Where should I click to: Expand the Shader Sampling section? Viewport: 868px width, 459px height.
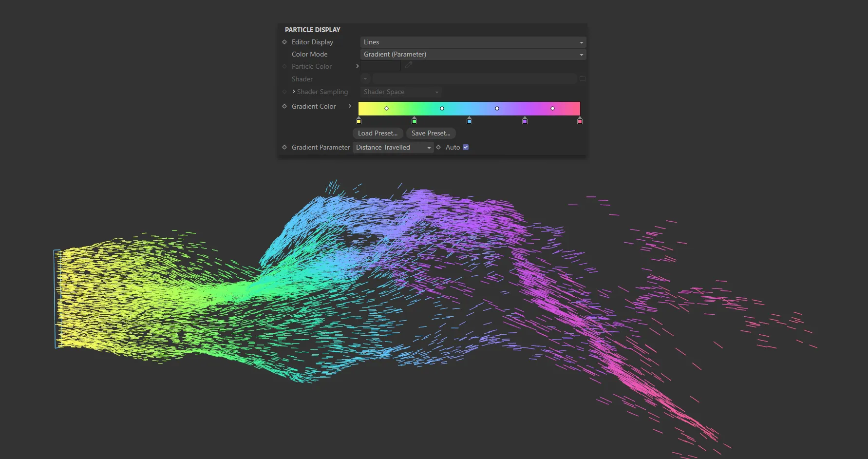tap(293, 92)
